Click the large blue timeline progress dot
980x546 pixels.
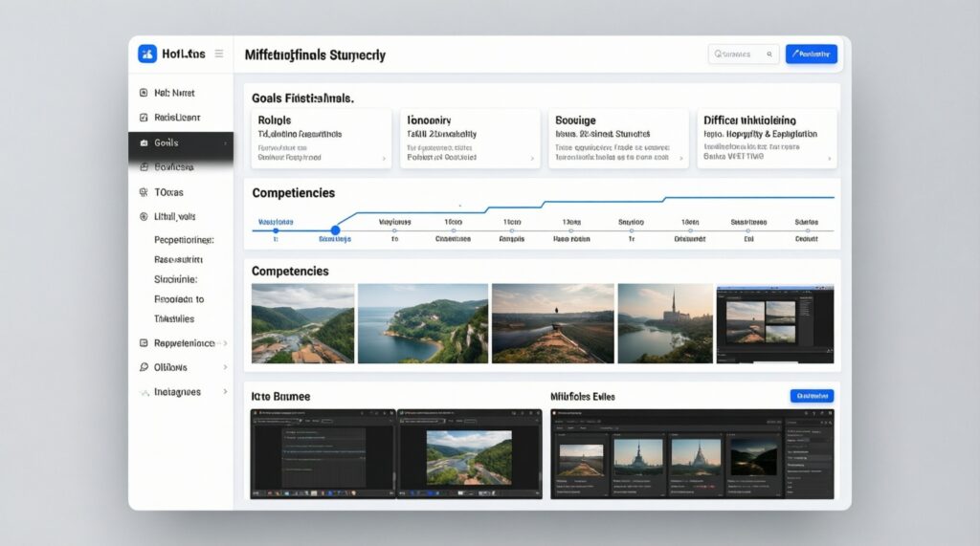pyautogui.click(x=335, y=230)
